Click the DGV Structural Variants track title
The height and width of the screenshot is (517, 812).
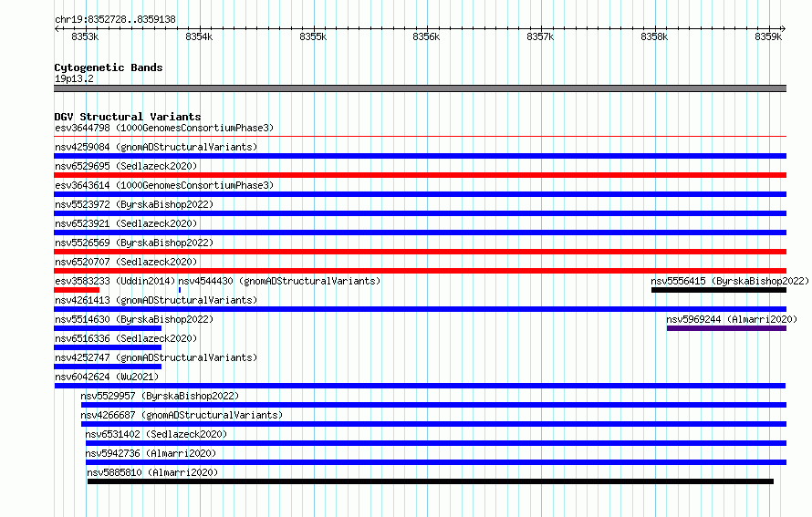tap(128, 117)
